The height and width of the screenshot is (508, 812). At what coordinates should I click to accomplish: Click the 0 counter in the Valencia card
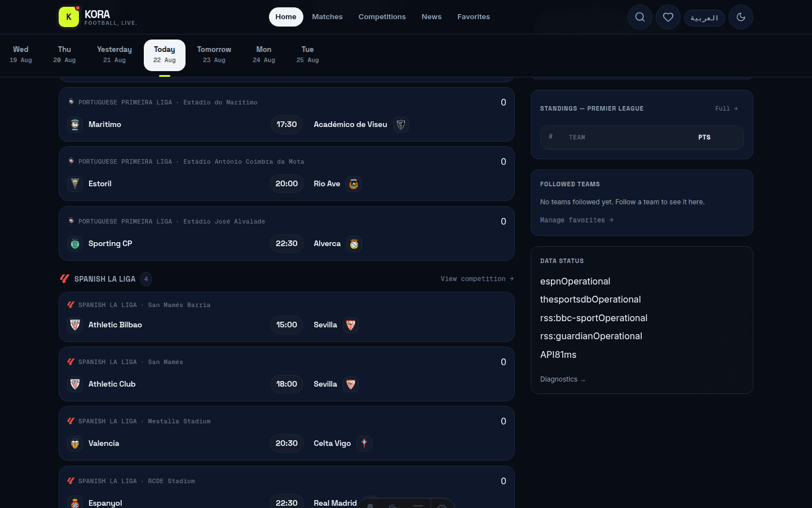coord(504,422)
